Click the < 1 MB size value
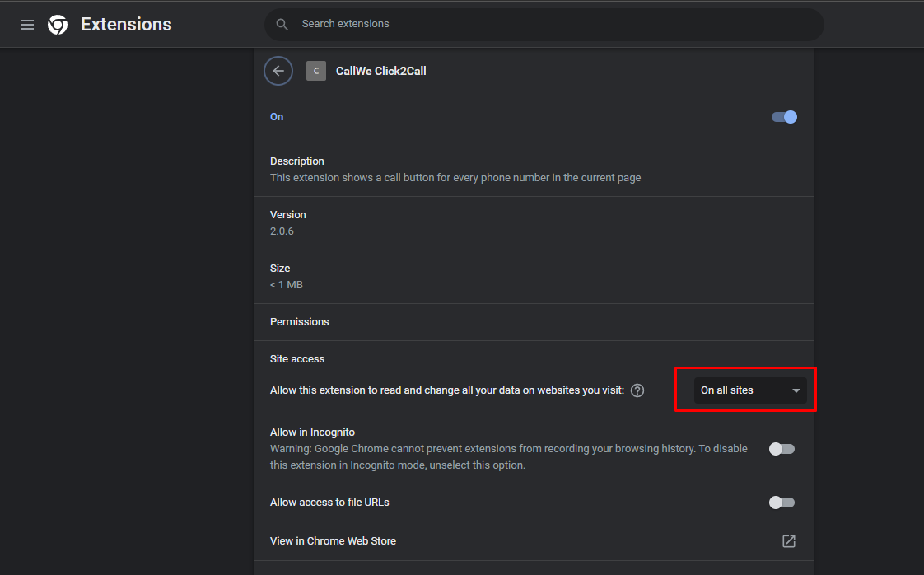Screen dimensions: 924x575 point(287,285)
